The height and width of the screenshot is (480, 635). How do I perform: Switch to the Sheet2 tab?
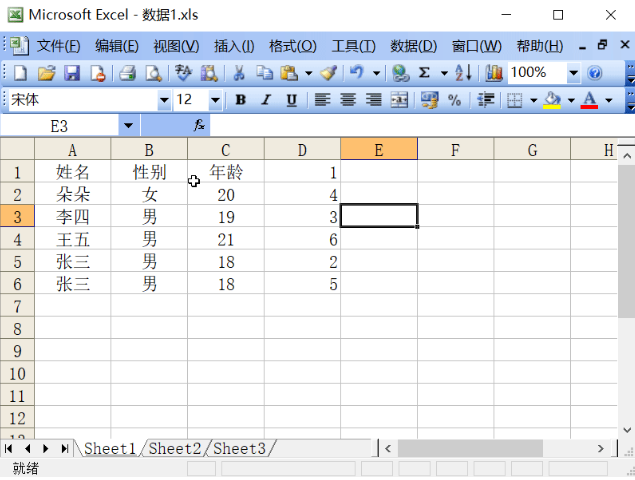pyautogui.click(x=175, y=449)
